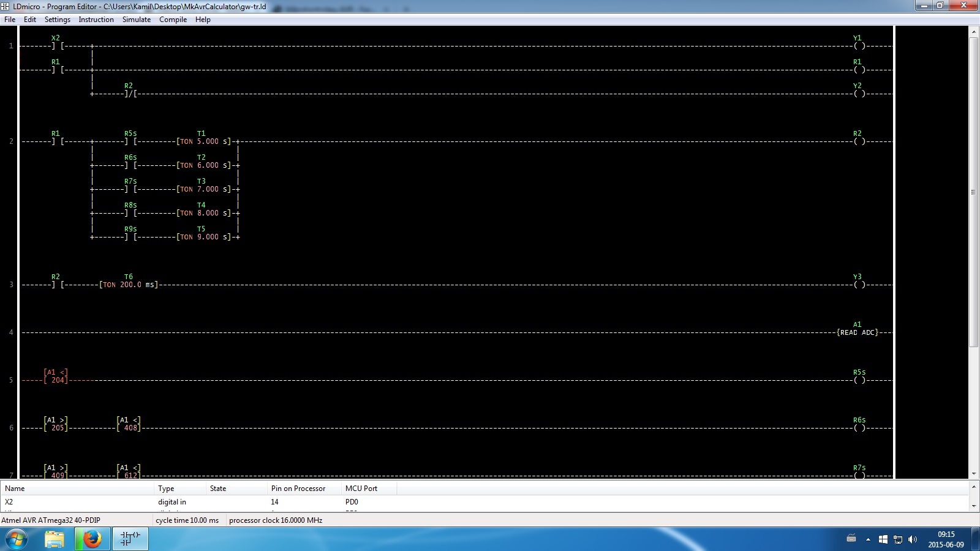Select the Y3 coil in rung 3

click(859, 281)
